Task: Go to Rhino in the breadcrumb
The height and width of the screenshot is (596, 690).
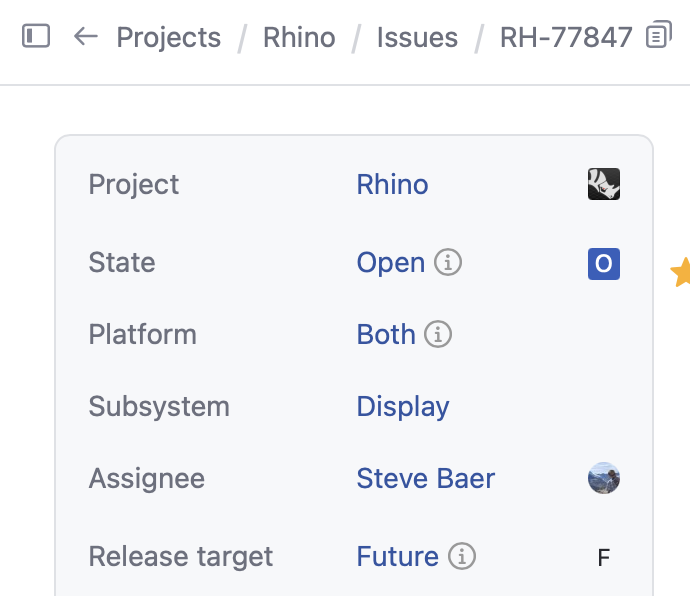Action: click(299, 37)
